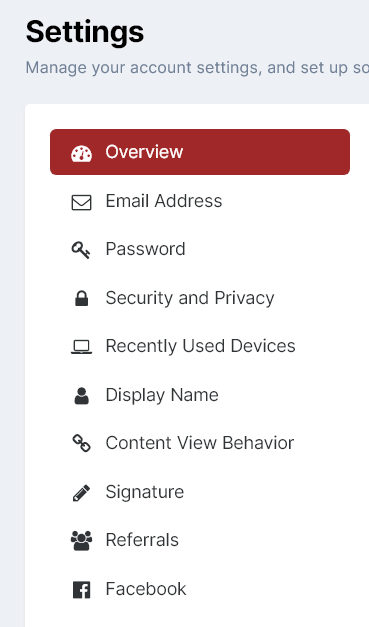Click the person icon beside Display Name

tap(82, 396)
